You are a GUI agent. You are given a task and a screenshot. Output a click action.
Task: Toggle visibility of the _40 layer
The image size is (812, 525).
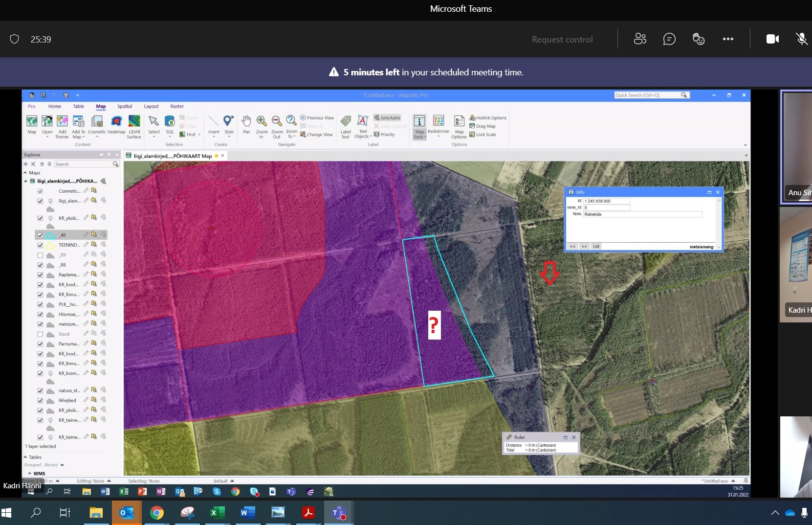tap(40, 235)
